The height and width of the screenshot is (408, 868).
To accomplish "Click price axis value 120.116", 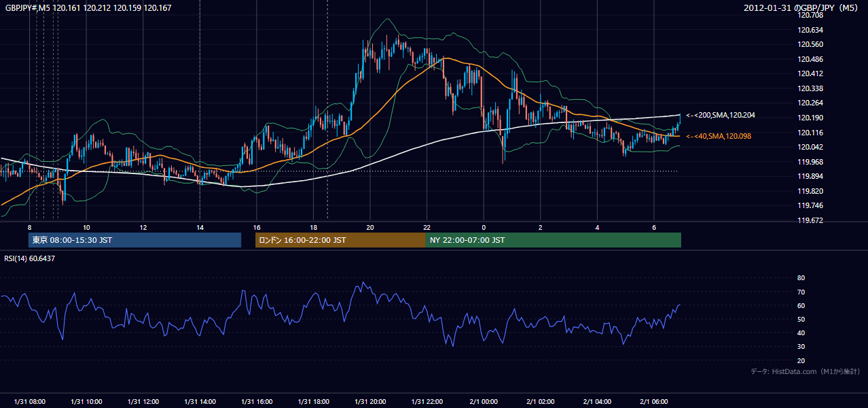I will click(810, 133).
